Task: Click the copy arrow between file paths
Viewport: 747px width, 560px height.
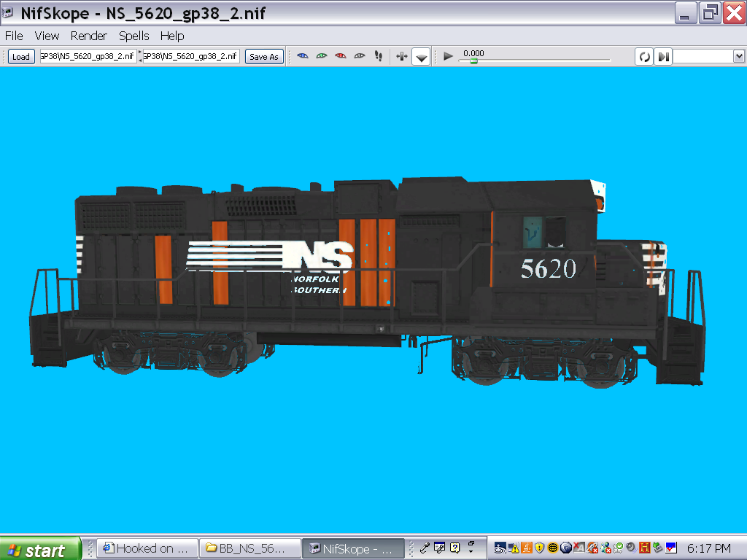Action: click(140, 56)
